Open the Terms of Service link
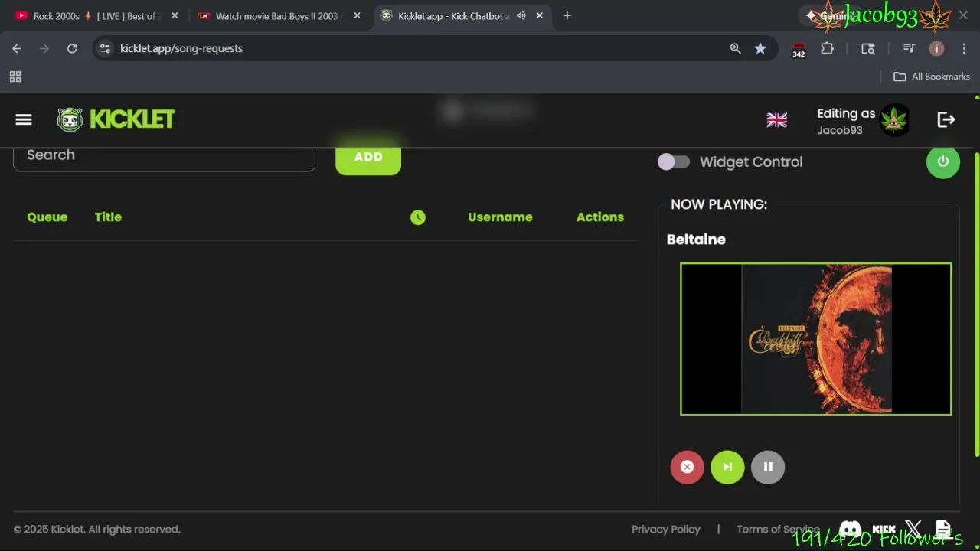This screenshot has height=551, width=980. tap(778, 529)
